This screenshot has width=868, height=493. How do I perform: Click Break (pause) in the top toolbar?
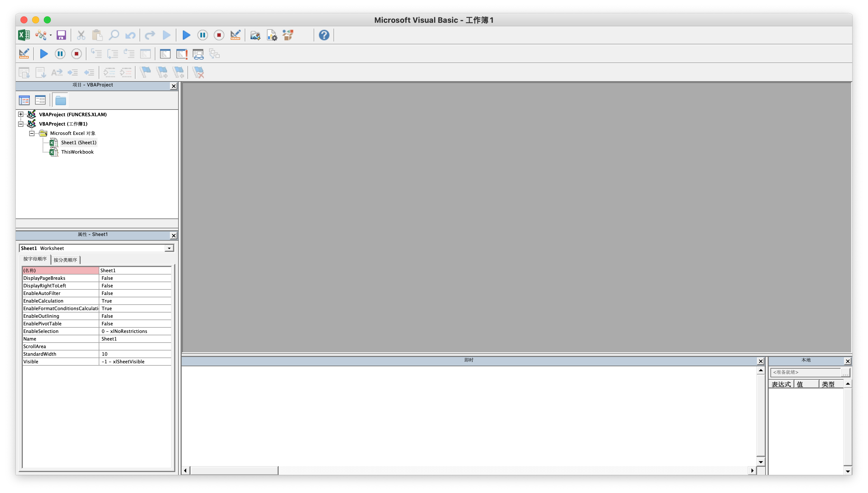[x=202, y=35]
